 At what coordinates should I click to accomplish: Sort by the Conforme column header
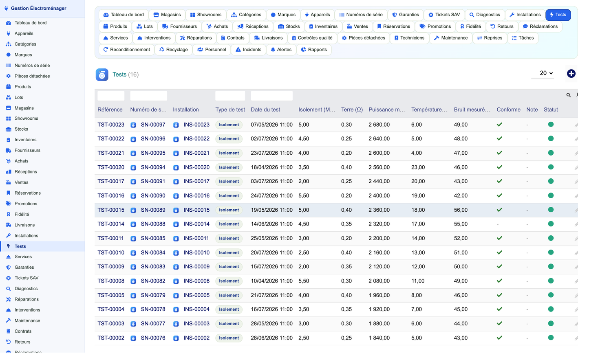[508, 110]
